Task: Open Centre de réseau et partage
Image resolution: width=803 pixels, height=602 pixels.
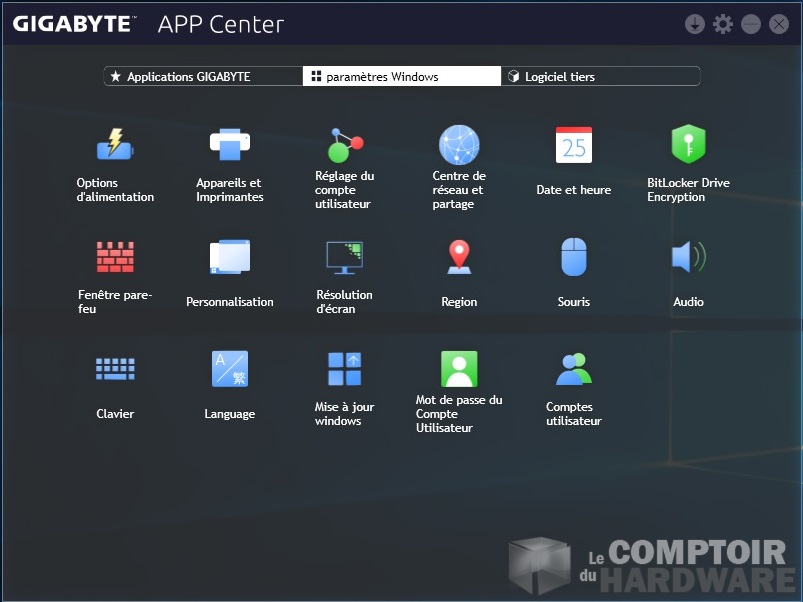Action: click(459, 145)
